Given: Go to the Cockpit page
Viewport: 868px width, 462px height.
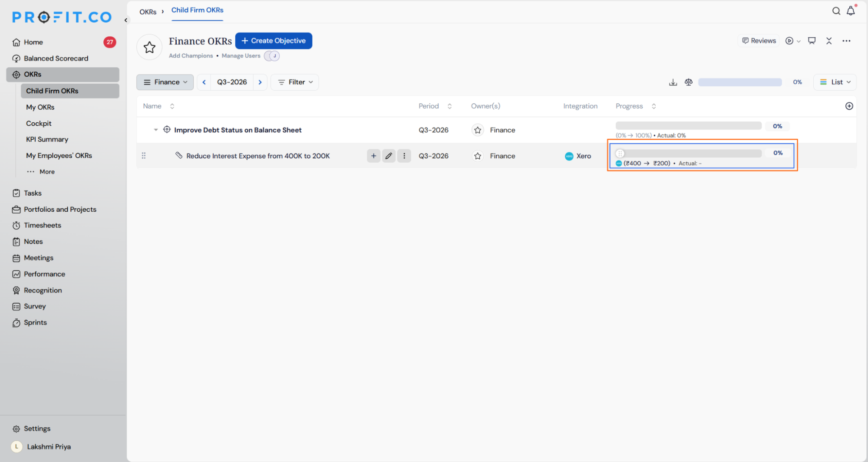Looking at the screenshot, I should (39, 123).
